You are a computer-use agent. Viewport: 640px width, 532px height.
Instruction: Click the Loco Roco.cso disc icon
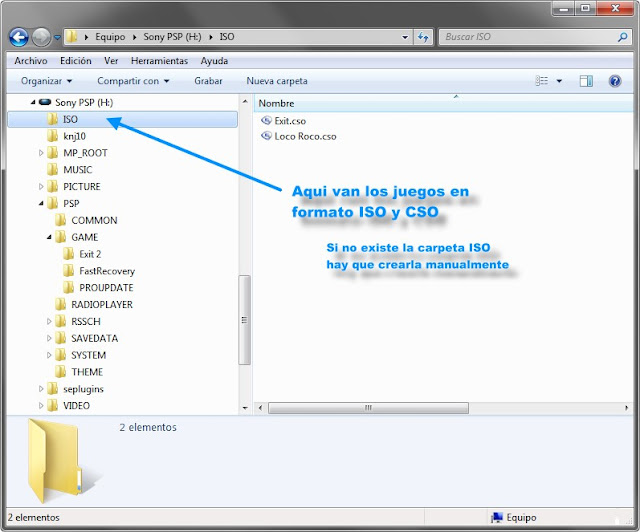pyautogui.click(x=266, y=136)
